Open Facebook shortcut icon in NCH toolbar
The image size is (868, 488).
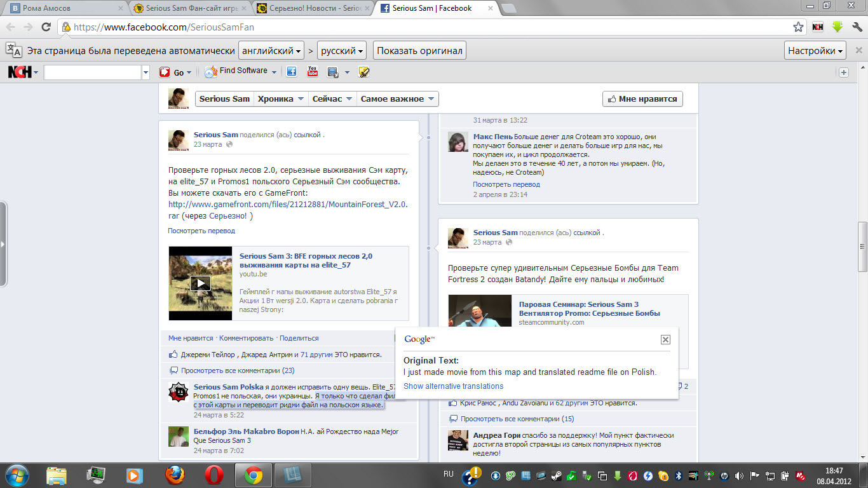(292, 72)
